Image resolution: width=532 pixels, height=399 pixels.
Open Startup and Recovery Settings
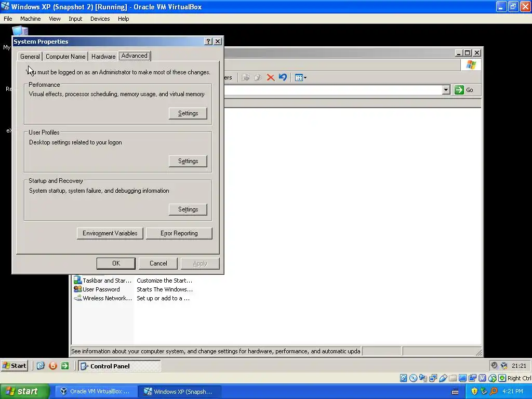point(188,209)
